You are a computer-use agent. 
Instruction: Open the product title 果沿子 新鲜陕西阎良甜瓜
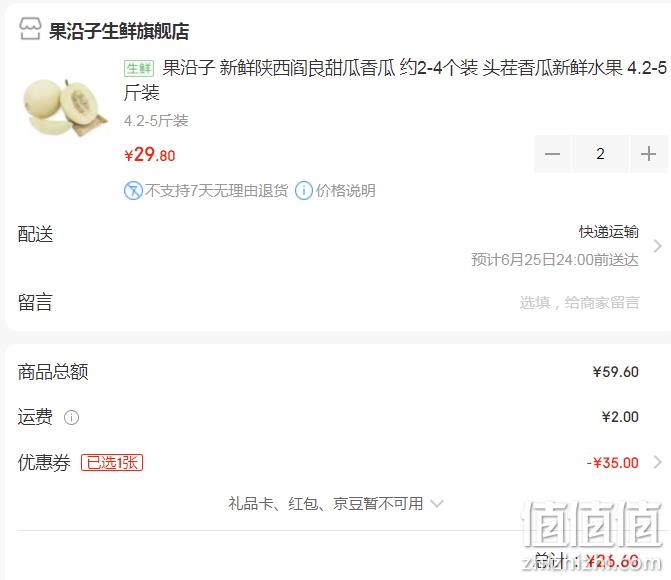point(395,80)
